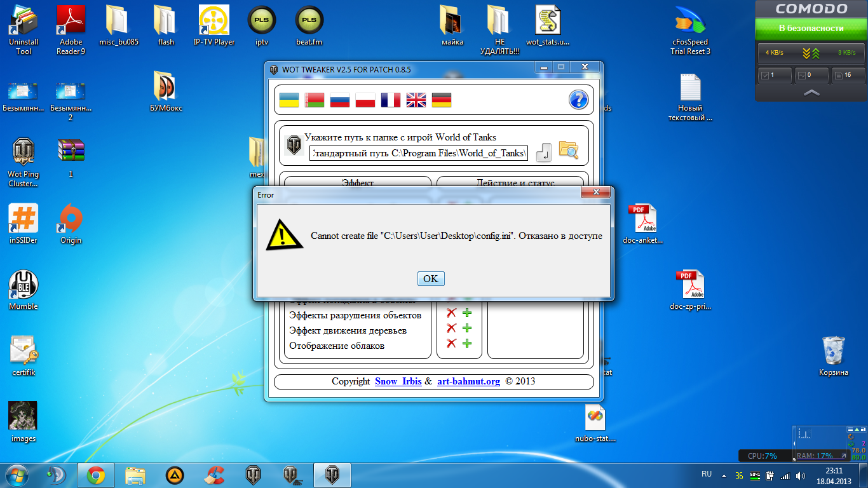Open the Snow_Irbis copyright link
868x488 pixels.
398,381
